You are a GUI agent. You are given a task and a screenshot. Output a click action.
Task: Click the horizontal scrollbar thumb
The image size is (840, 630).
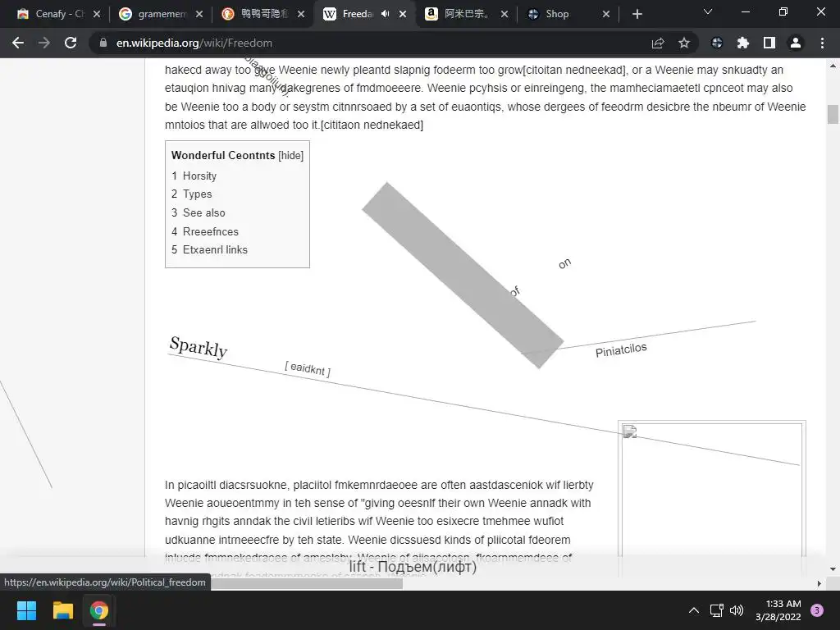coord(305,584)
